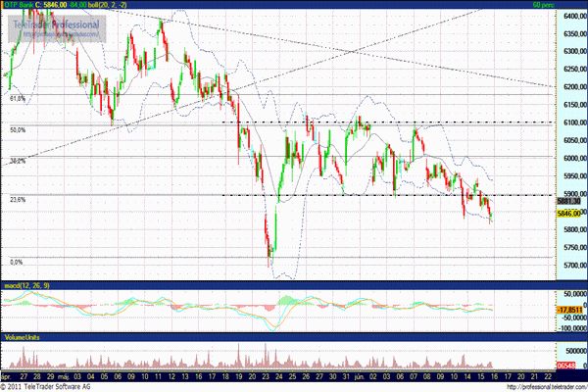
Task: Click the 5846.00 current price tag
Action: 570,213
